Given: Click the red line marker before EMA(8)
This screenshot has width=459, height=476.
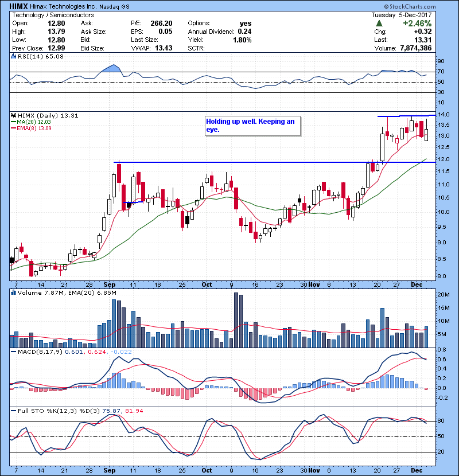Looking at the screenshot, I should pos(13,128).
